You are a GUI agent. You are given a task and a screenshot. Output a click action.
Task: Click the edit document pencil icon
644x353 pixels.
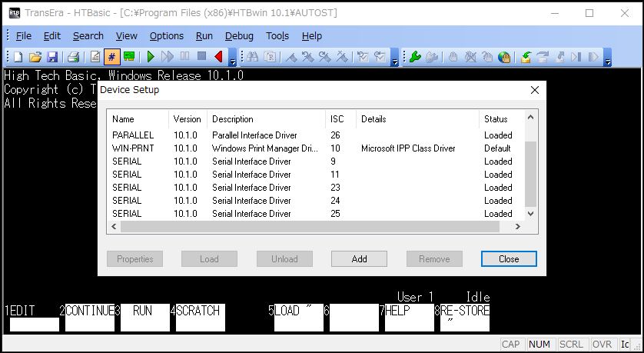pos(95,57)
